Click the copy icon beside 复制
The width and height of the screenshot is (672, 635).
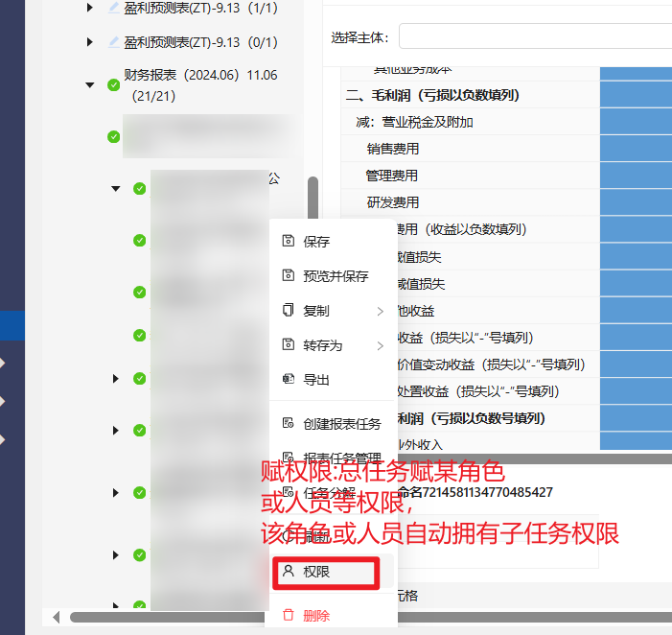coord(289,310)
